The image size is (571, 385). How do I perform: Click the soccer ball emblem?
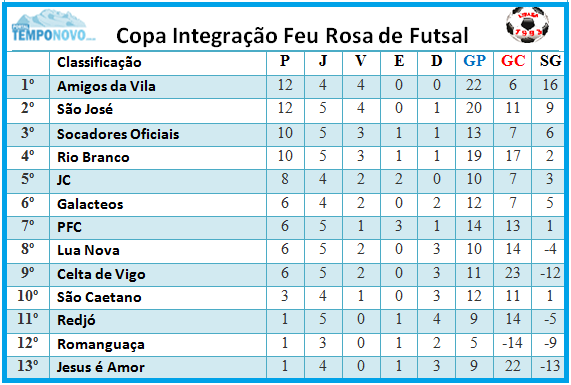click(x=527, y=25)
